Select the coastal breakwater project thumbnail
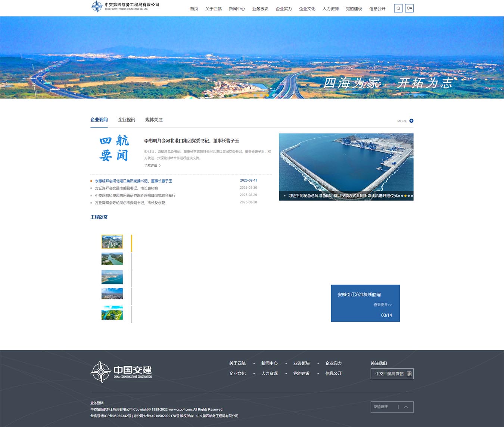 [112, 277]
